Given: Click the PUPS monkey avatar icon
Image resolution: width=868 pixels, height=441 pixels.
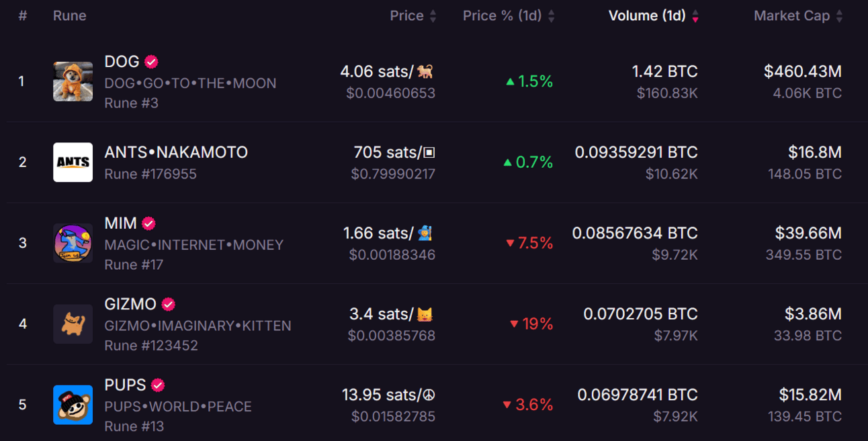Looking at the screenshot, I should (x=73, y=404).
